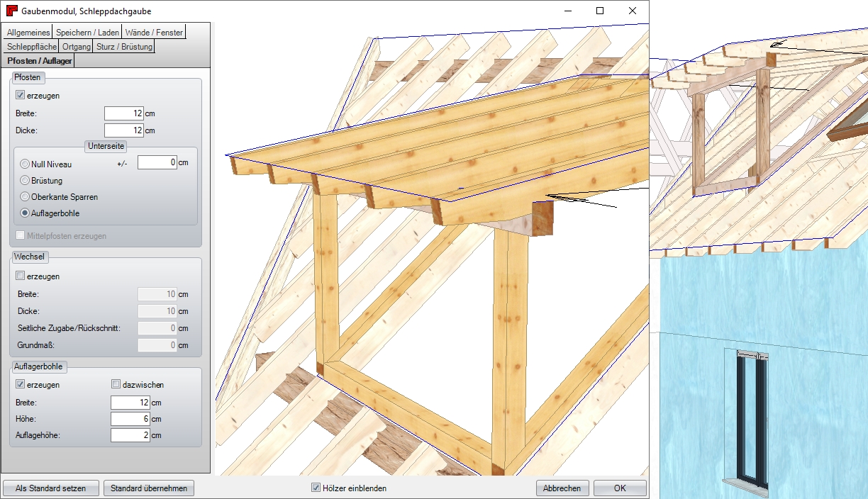Disable Hölzer einblenden checkbox
The height and width of the screenshot is (499, 868).
coord(316,488)
